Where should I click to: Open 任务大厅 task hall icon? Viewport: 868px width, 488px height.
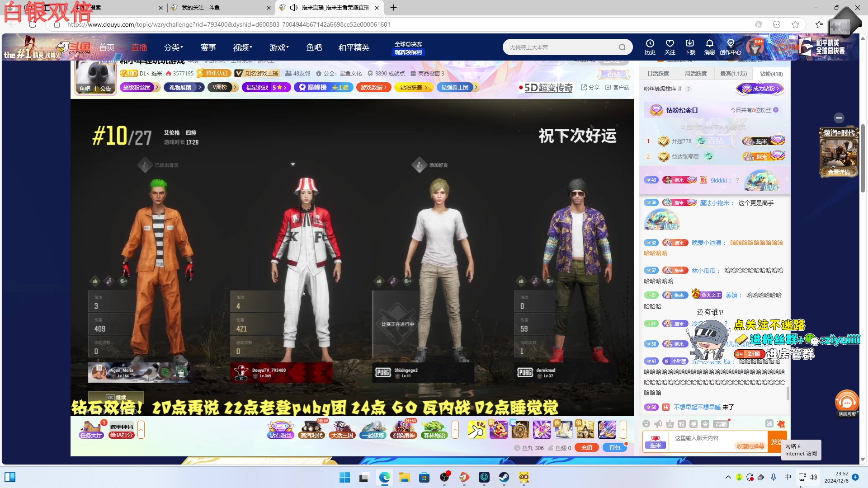coord(91,430)
